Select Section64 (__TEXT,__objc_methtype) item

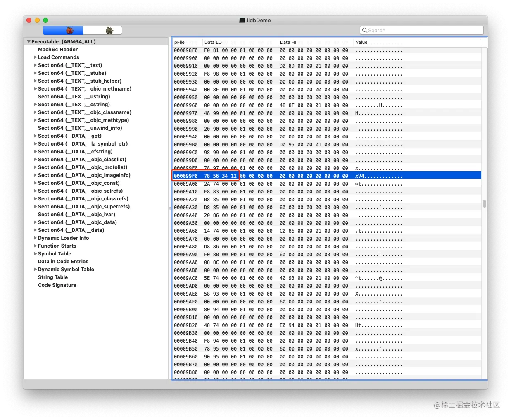[83, 120]
